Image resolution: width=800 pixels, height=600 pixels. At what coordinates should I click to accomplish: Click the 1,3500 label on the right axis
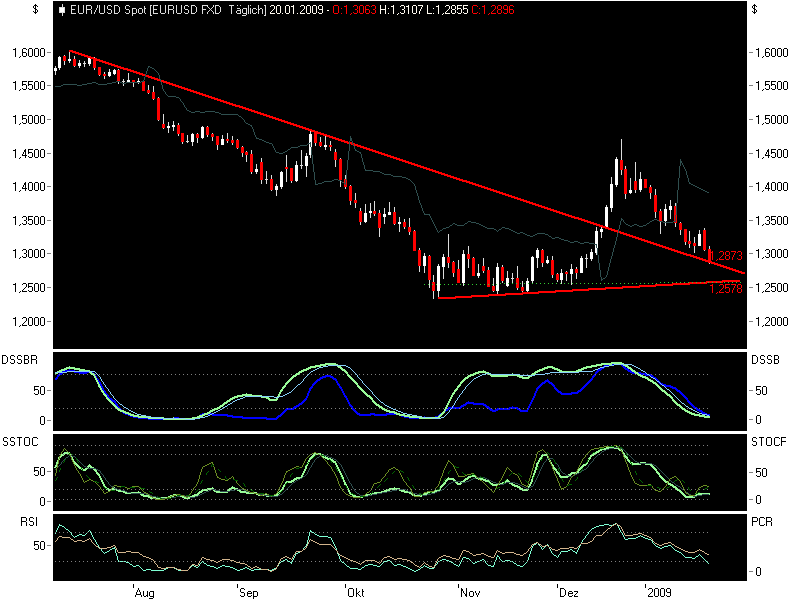(x=772, y=221)
